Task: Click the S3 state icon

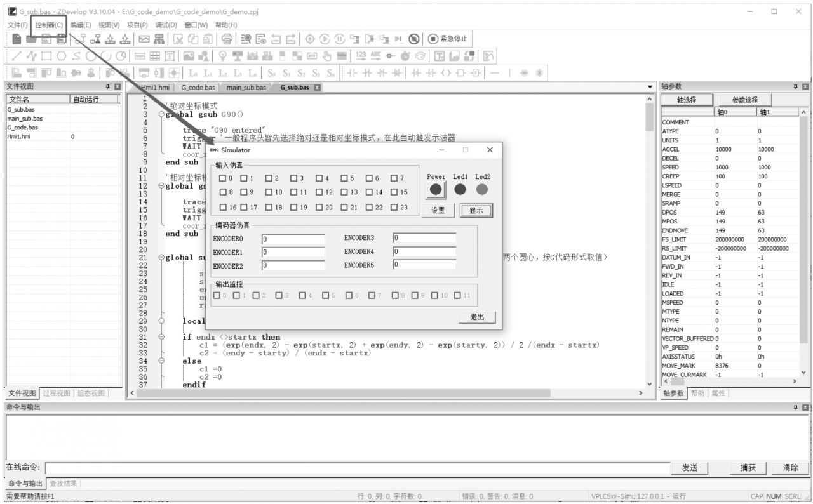Action: (317, 74)
